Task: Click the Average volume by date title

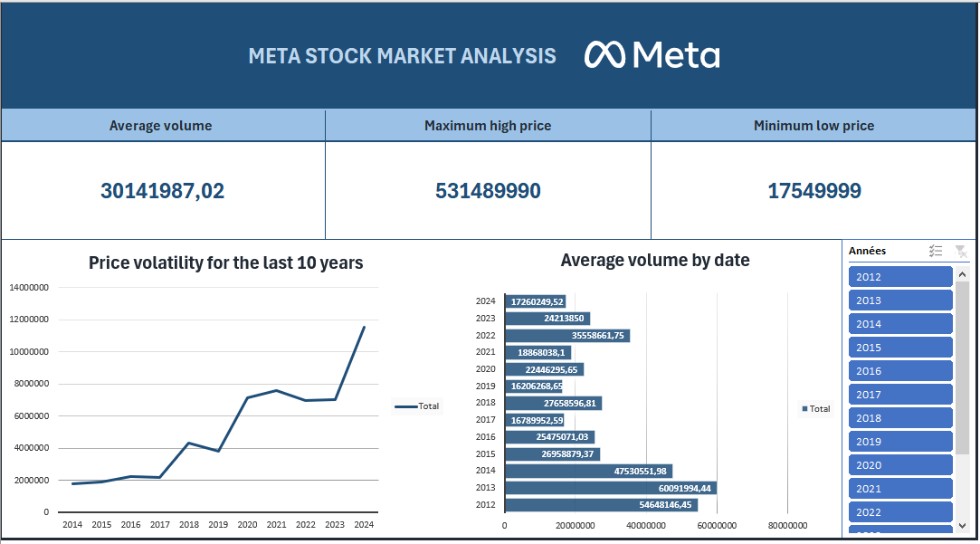Action: click(655, 261)
